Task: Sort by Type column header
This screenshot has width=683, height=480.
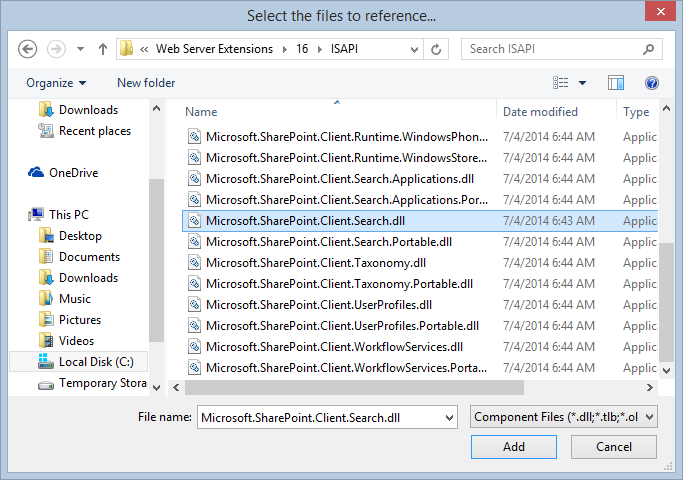Action: click(636, 112)
